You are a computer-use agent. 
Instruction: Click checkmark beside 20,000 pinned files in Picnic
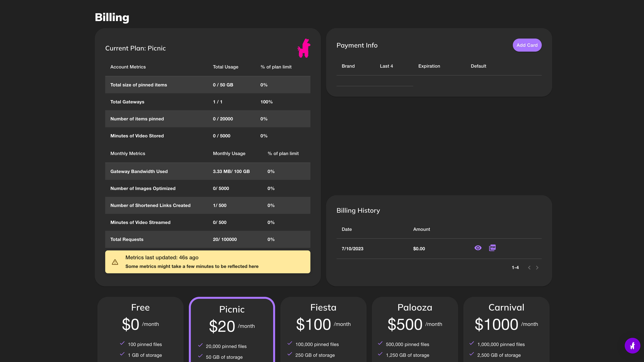pyautogui.click(x=200, y=345)
